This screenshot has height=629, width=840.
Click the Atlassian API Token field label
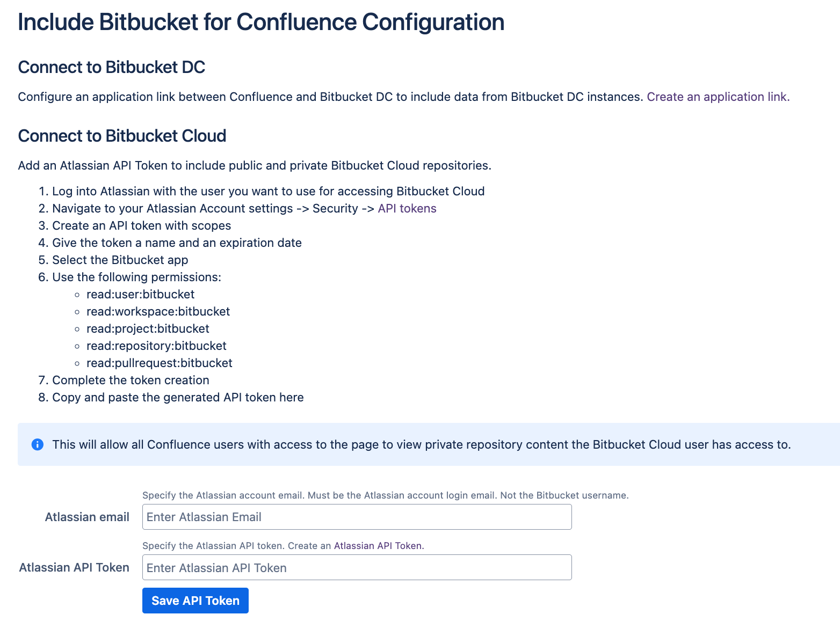74,567
